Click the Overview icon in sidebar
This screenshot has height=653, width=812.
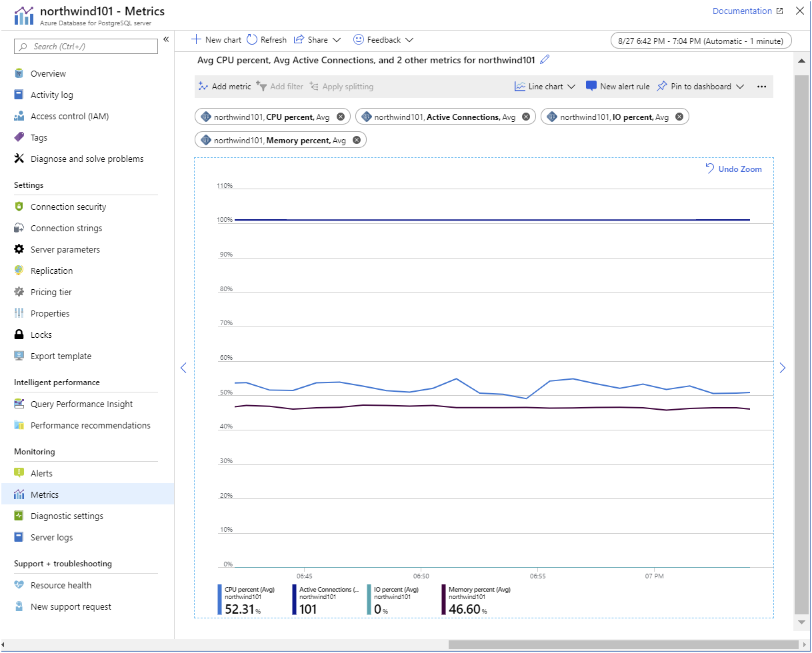(19, 73)
